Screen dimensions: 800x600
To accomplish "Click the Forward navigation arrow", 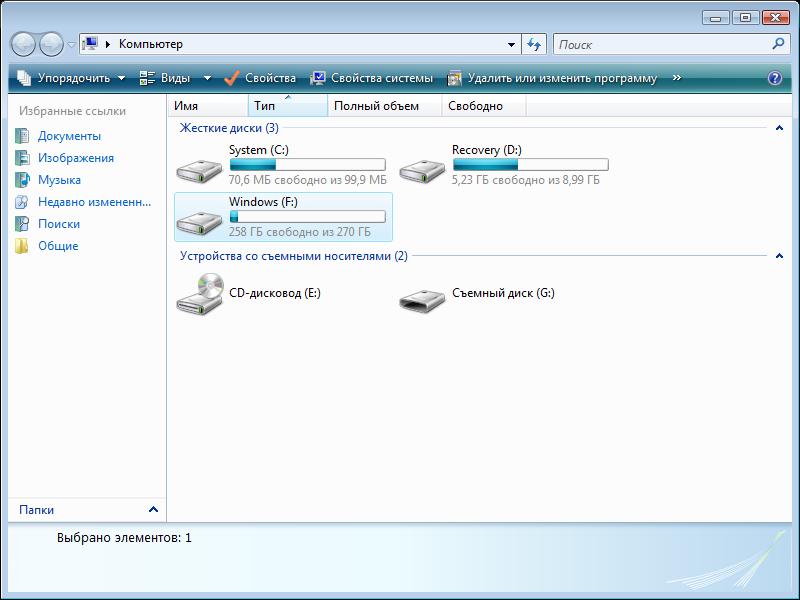I will click(x=52, y=44).
